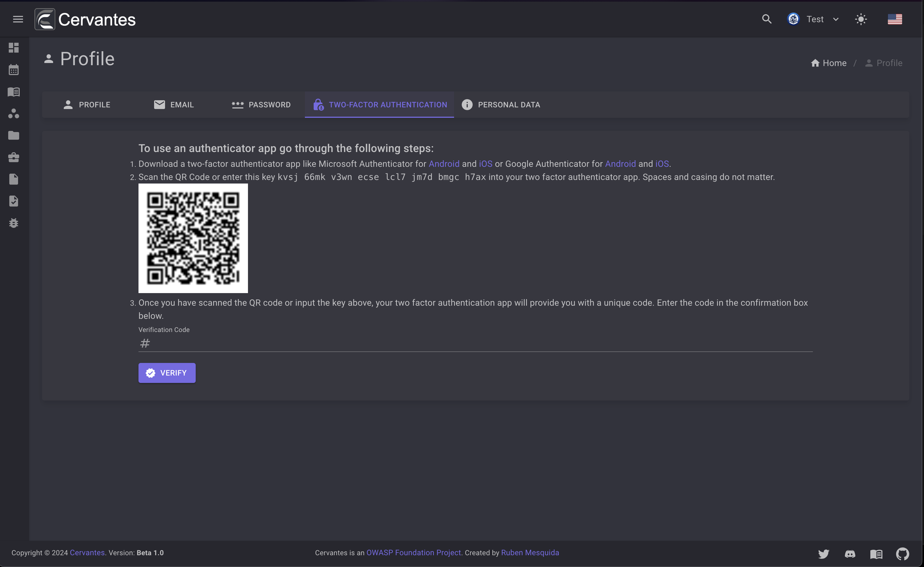Open the Vulnerabilities bug sidebar icon
924x567 pixels.
[14, 223]
